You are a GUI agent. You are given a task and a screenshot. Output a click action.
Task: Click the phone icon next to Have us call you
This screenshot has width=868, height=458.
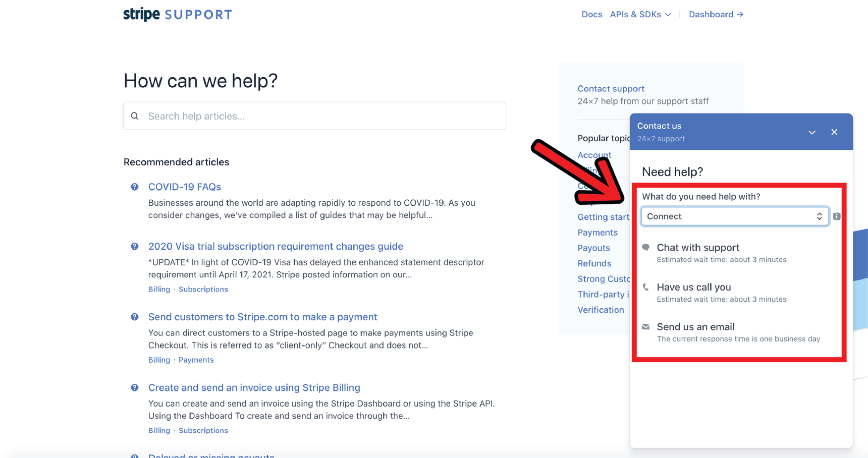click(646, 287)
